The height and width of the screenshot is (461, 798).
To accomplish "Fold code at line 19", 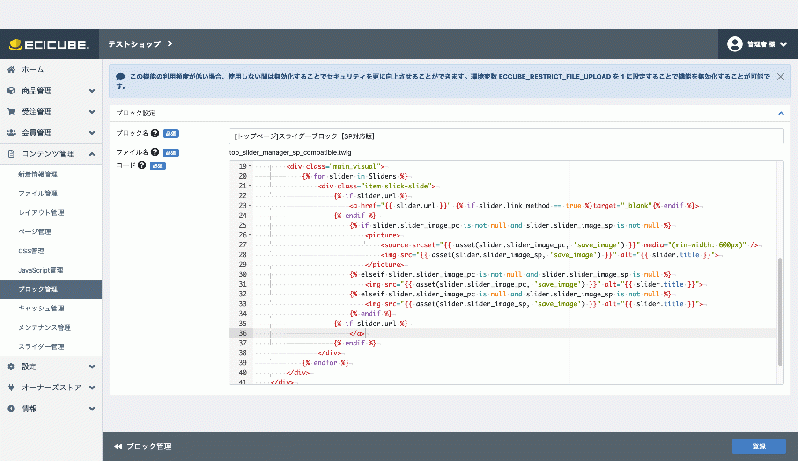I will click(250, 166).
